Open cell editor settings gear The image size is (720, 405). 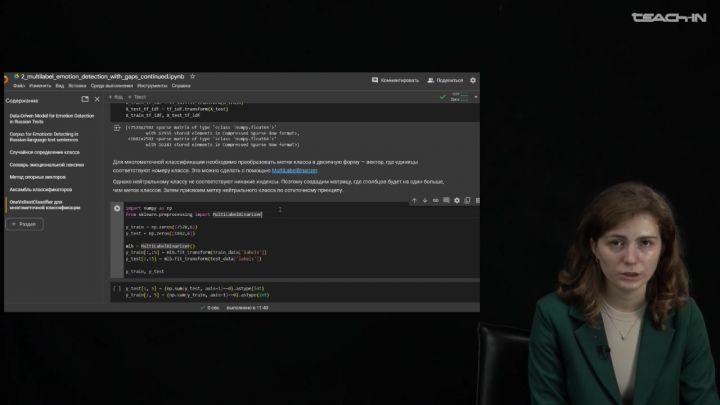[457, 201]
